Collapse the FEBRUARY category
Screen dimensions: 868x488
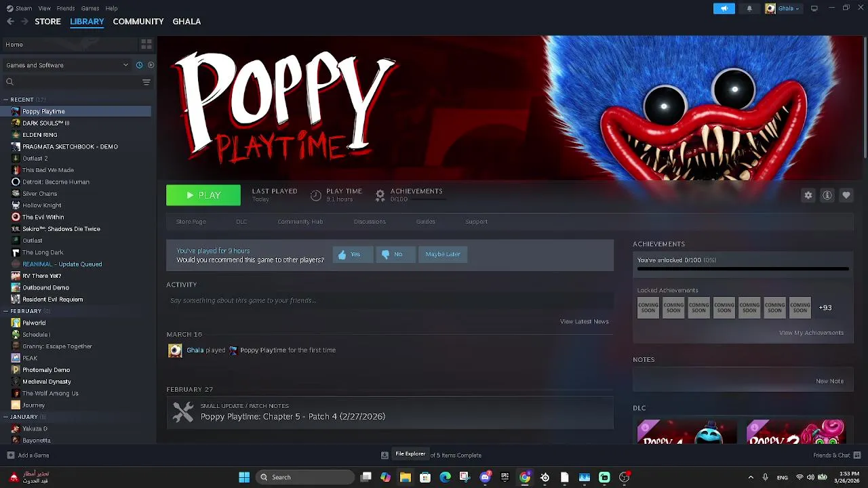(x=5, y=311)
